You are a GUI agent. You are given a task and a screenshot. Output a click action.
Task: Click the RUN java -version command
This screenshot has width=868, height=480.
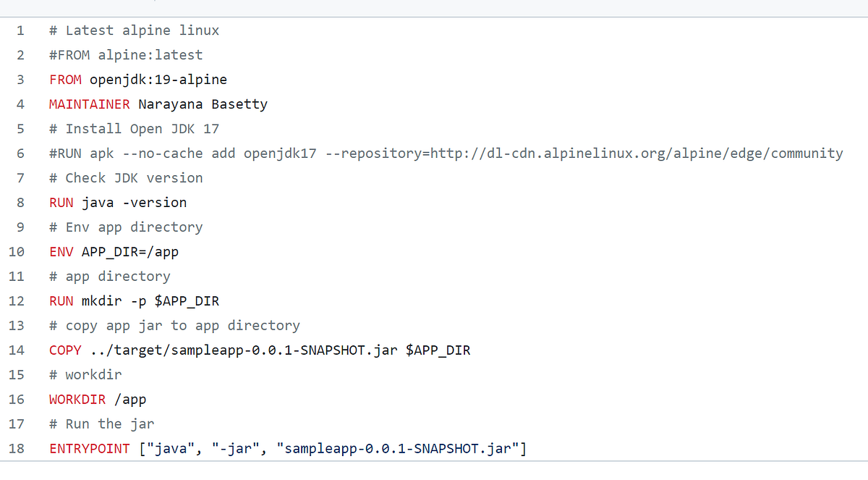(x=117, y=202)
